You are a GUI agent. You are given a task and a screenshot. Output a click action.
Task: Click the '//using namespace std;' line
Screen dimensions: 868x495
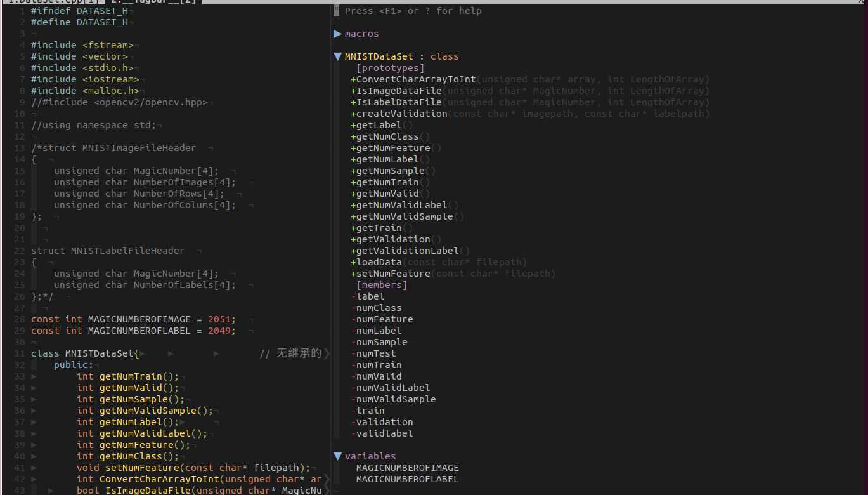point(94,125)
